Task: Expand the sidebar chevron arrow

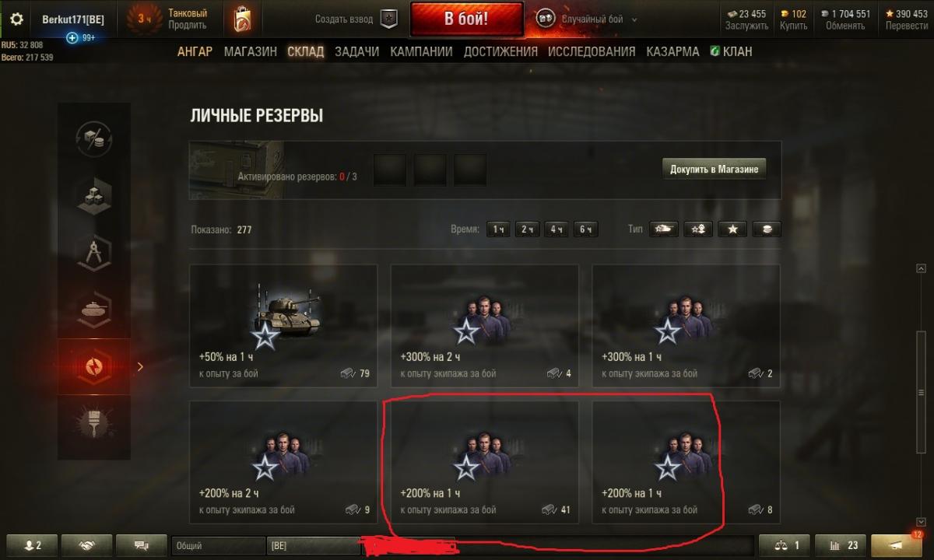Action: (140, 366)
